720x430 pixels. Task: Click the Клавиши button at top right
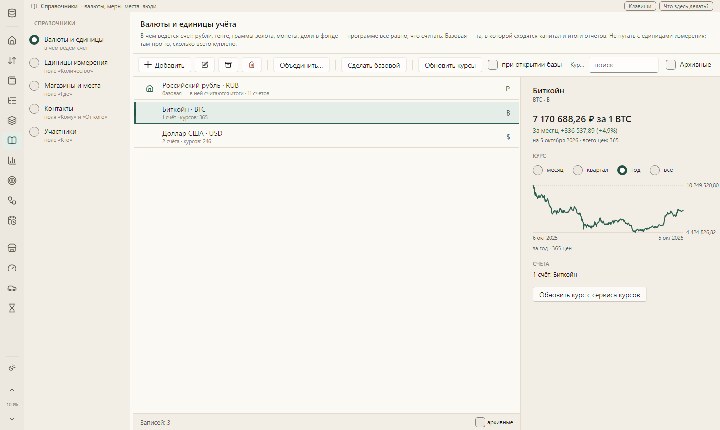640,6
